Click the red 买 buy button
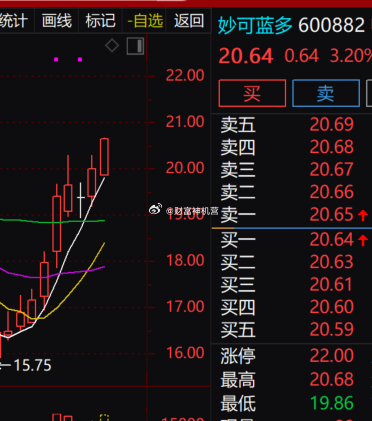This screenshot has height=421, width=372. (252, 93)
